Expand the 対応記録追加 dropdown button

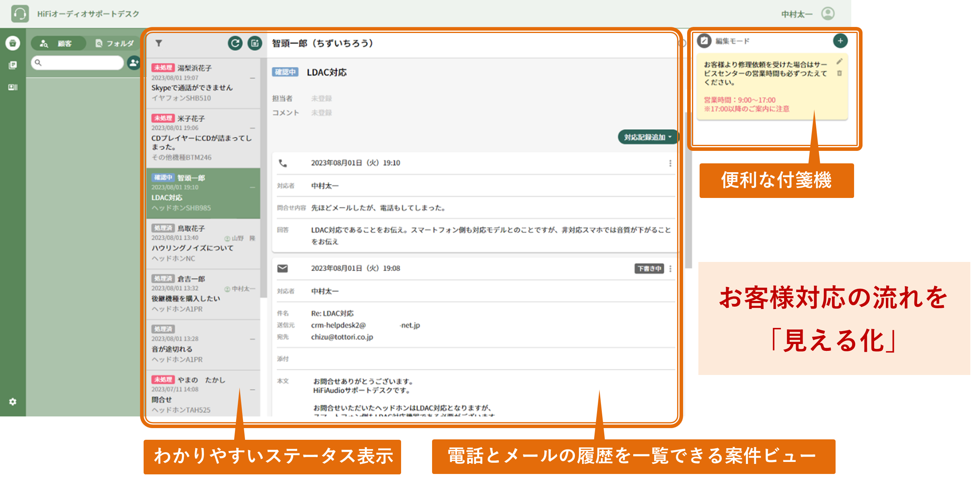[x=648, y=137]
